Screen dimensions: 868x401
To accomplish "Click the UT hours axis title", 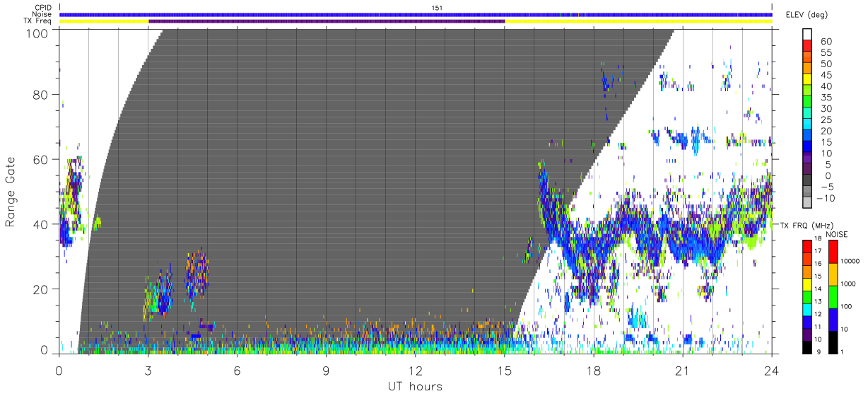I will (415, 386).
